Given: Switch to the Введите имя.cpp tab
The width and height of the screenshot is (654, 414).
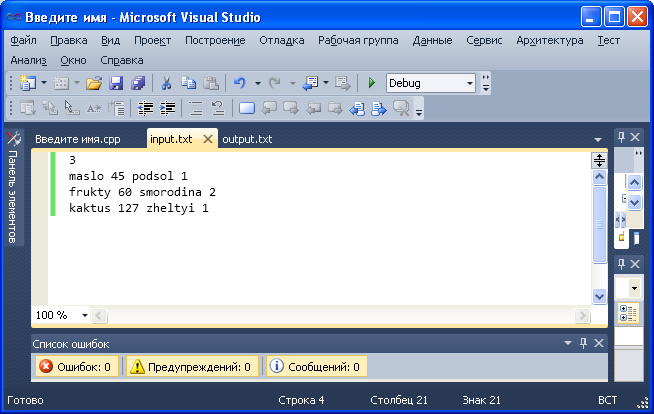Looking at the screenshot, I should [x=78, y=139].
